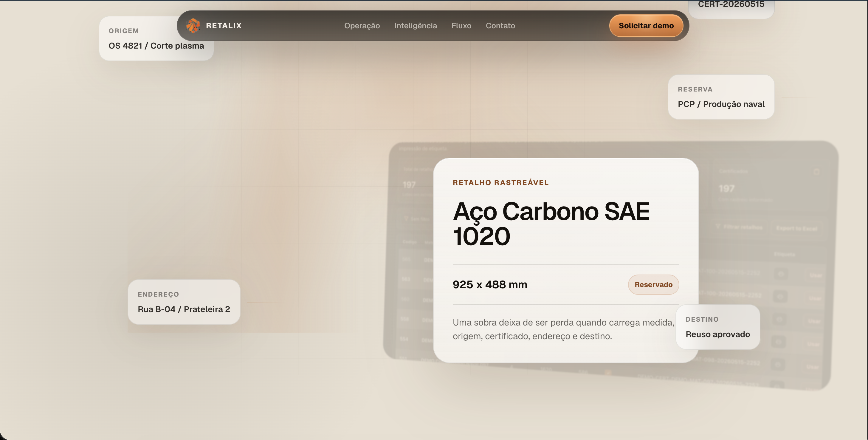Click the DESTINO card label
The width and height of the screenshot is (868, 440).
[x=702, y=319]
